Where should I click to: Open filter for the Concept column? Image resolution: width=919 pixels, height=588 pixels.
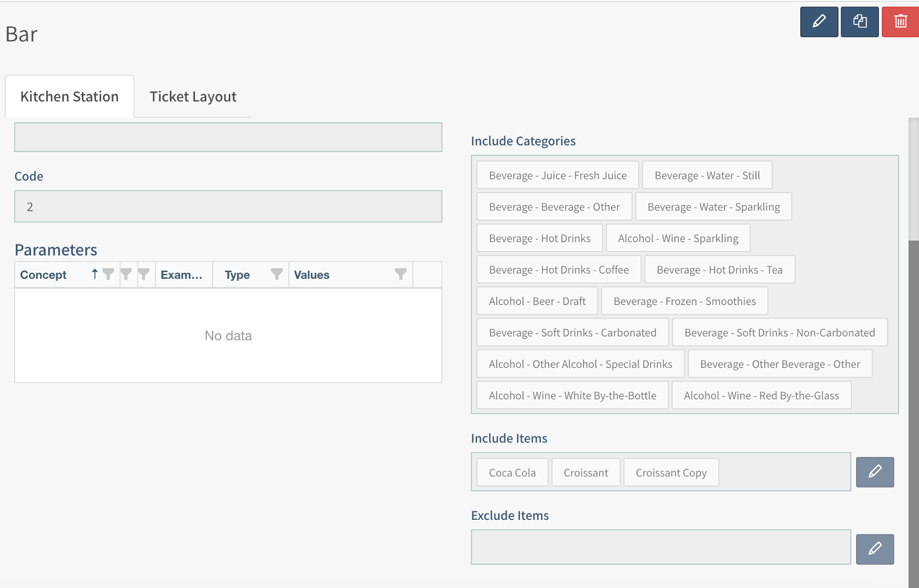click(x=108, y=274)
